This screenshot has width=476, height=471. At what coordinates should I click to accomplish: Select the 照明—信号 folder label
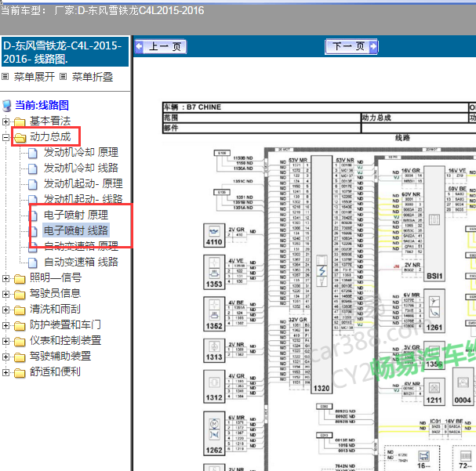56,277
